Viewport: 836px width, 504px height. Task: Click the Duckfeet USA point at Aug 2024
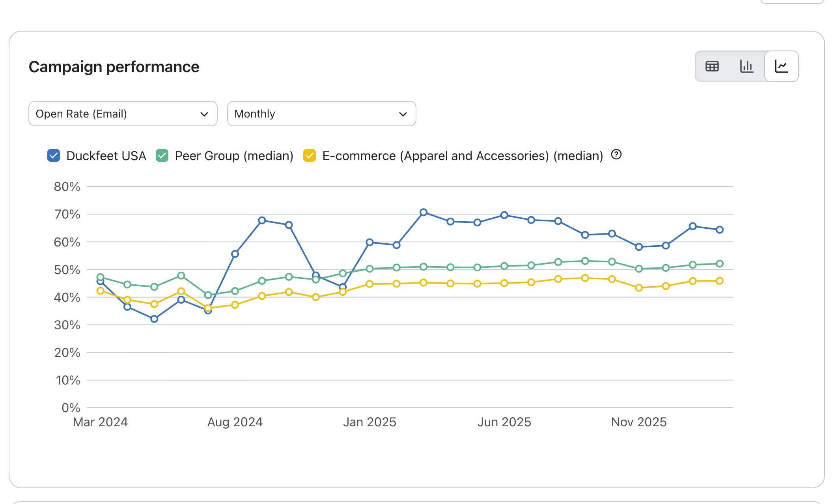(235, 254)
